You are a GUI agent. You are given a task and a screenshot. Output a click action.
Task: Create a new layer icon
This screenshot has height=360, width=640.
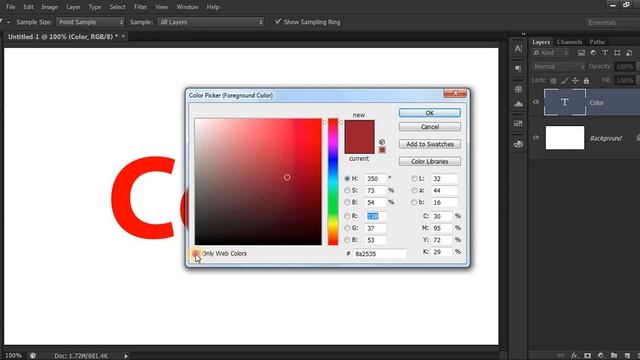click(627, 356)
